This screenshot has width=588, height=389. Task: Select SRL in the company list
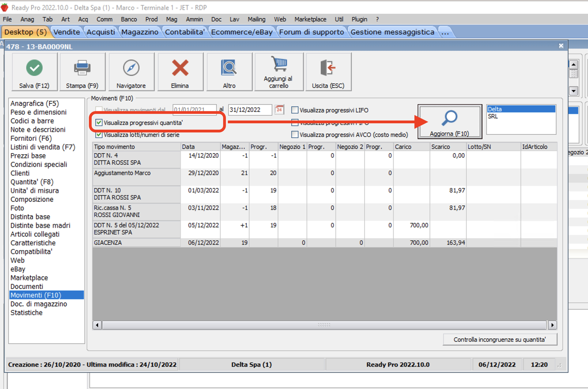(x=521, y=116)
